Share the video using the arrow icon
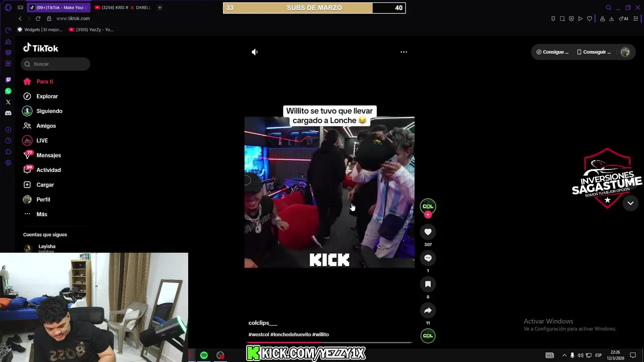 point(428,310)
